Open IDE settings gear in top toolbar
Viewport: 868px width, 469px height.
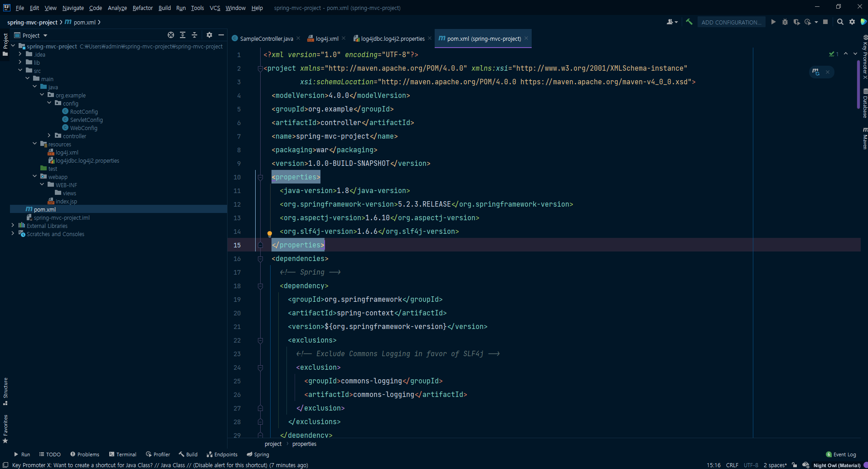(x=852, y=22)
